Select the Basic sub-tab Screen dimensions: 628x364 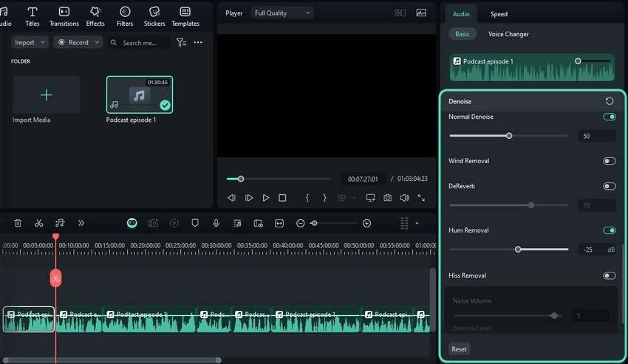click(x=463, y=34)
